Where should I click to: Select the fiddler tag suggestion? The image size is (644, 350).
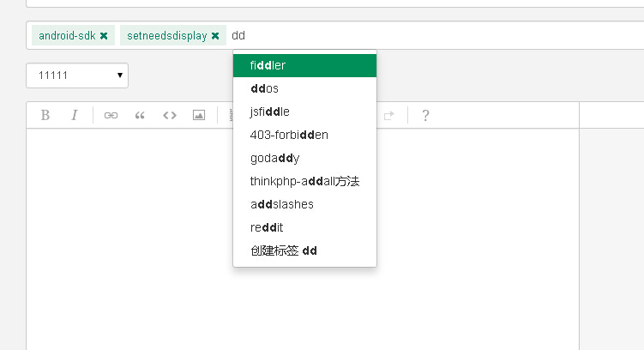[x=304, y=65]
